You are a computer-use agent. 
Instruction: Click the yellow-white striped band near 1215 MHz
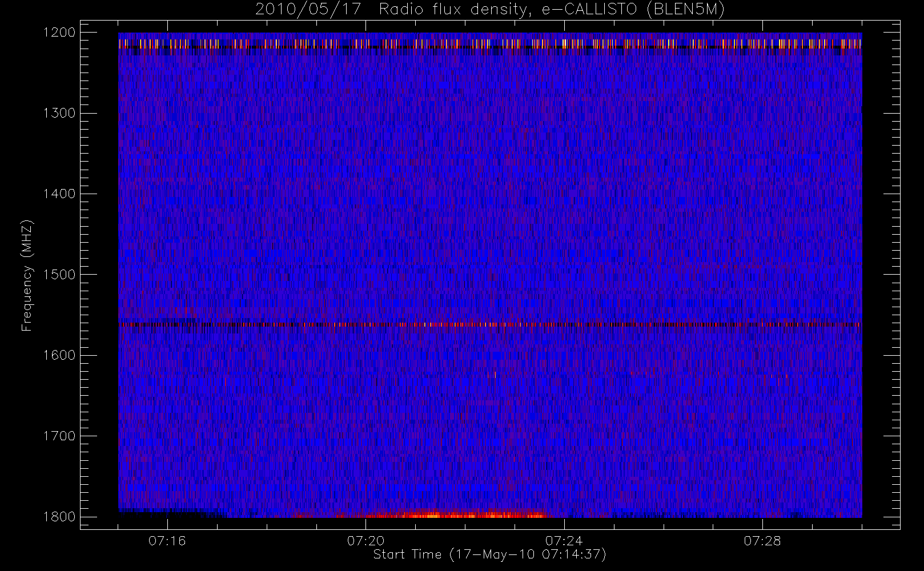[490, 44]
